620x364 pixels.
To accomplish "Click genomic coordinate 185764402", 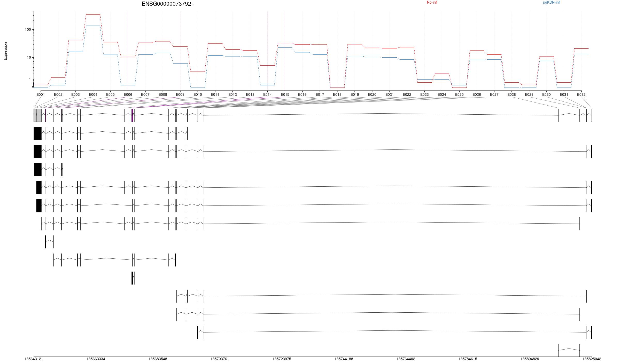I will (406, 359).
